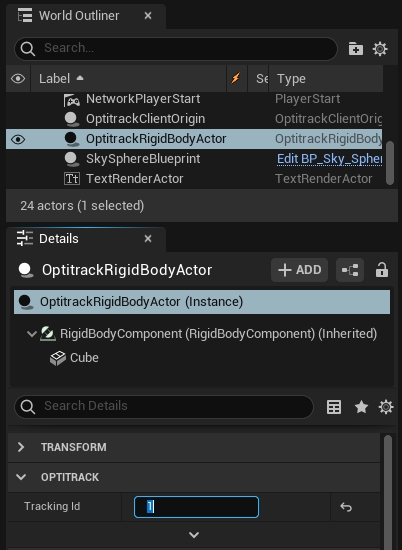This screenshot has height=550, width=402.
Task: Open Blueprint/Add Script button beside ADD
Action: coord(350,270)
